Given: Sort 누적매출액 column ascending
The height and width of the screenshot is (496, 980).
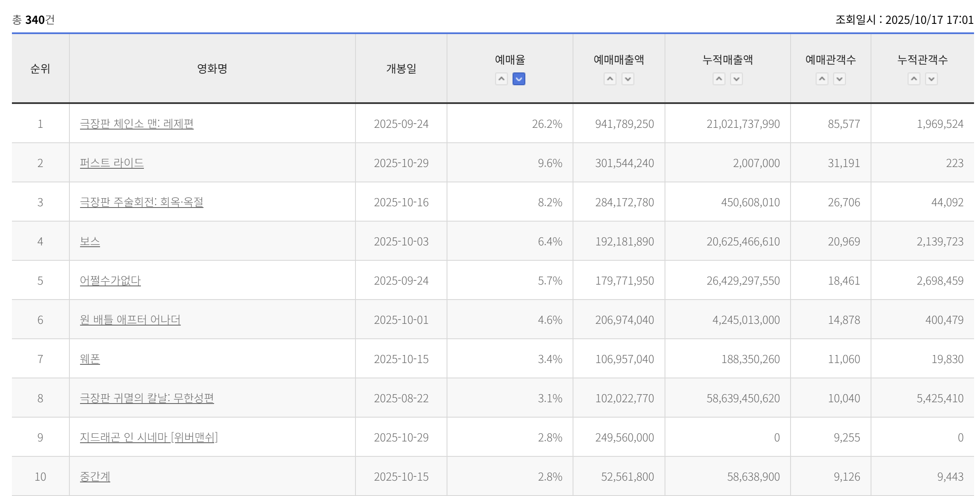Looking at the screenshot, I should pyautogui.click(x=719, y=79).
